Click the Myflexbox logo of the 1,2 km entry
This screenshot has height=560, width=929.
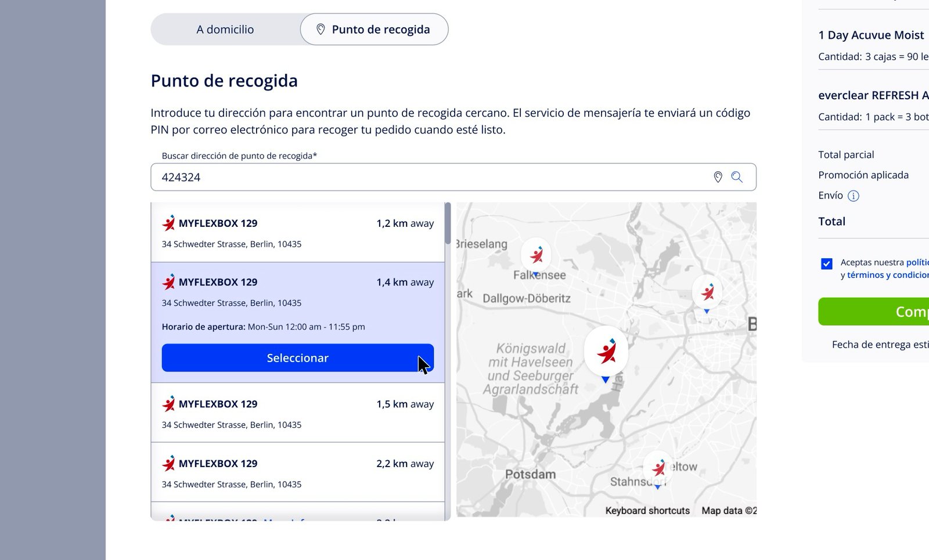point(168,223)
